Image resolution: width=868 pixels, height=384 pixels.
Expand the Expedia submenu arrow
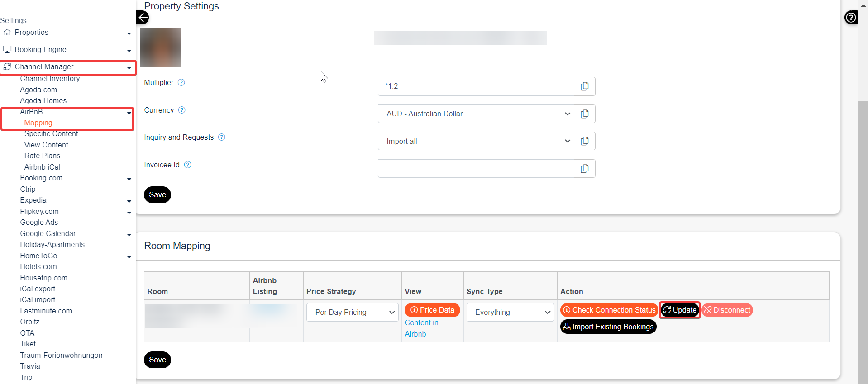coord(129,201)
